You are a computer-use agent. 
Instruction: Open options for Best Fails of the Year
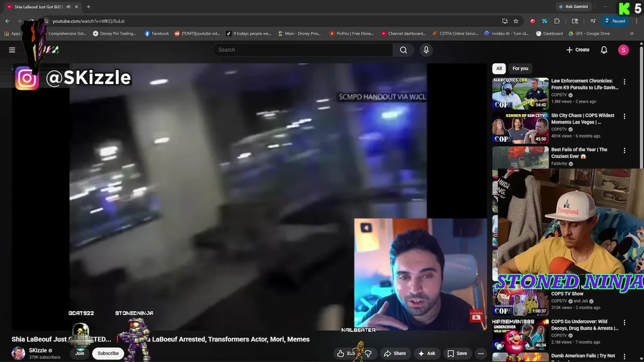click(624, 150)
